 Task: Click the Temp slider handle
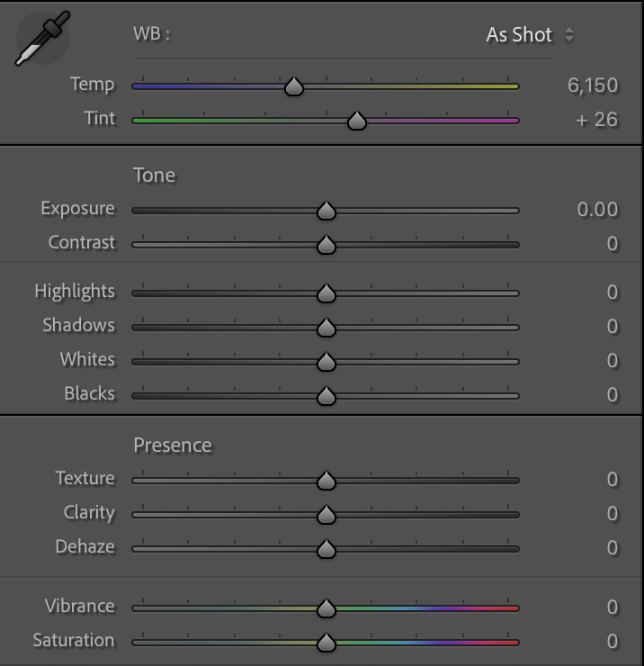(293, 87)
